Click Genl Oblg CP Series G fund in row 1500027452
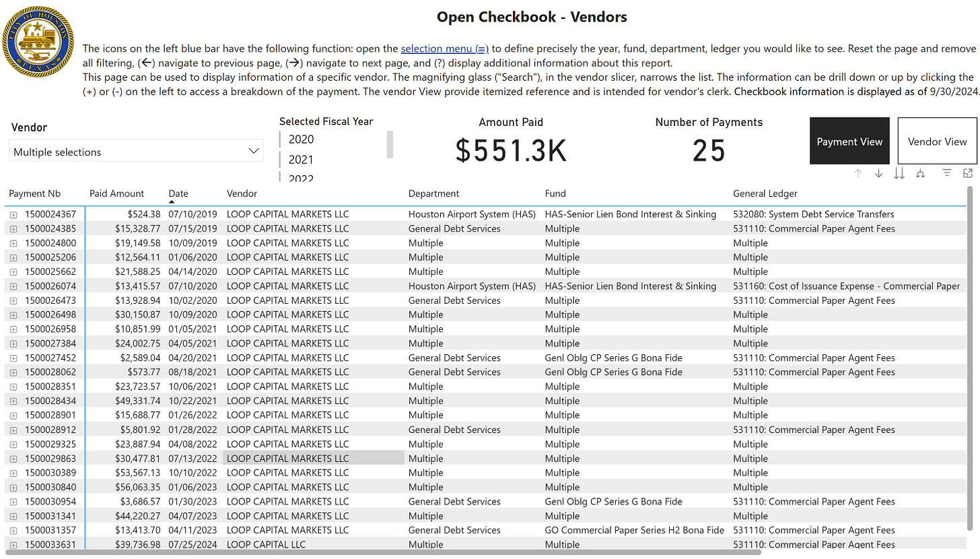The width and height of the screenshot is (980, 559). (x=614, y=358)
